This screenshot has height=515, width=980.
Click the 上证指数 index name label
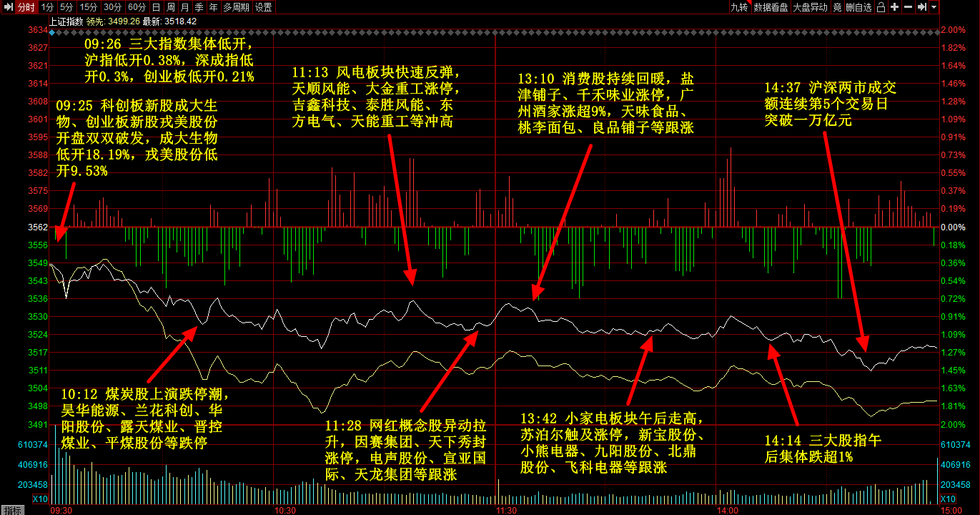pos(66,21)
